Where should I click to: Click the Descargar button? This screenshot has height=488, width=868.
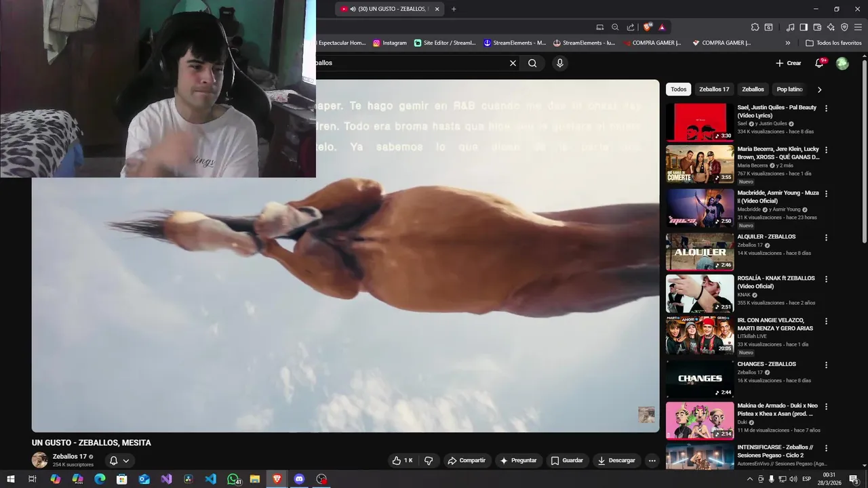pyautogui.click(x=616, y=460)
